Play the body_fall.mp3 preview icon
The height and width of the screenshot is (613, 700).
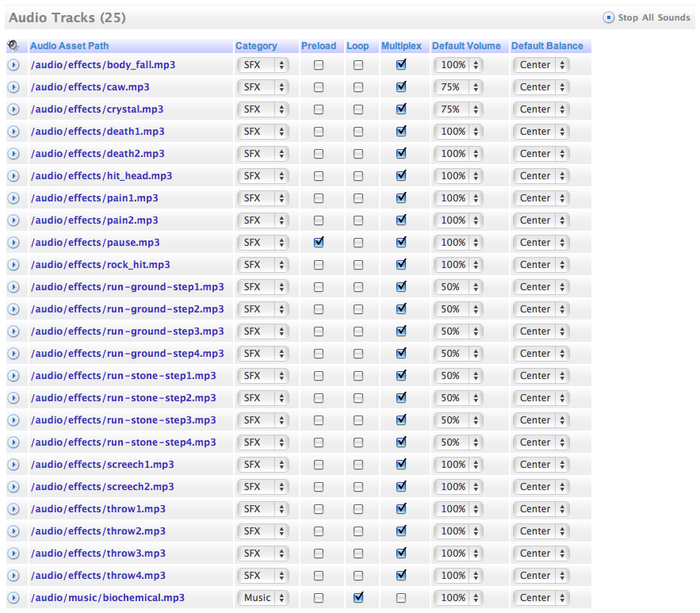(13, 65)
